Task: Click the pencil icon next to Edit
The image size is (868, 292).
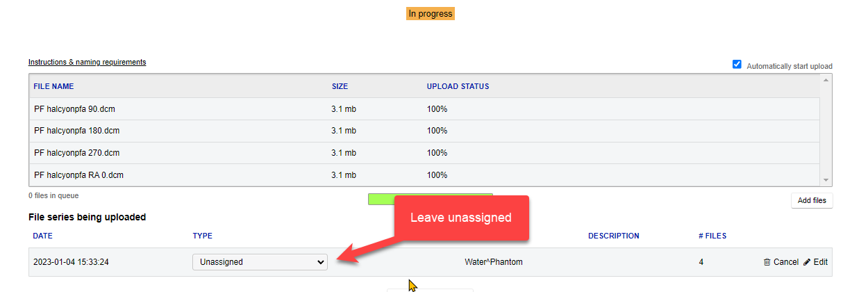Action: click(806, 262)
